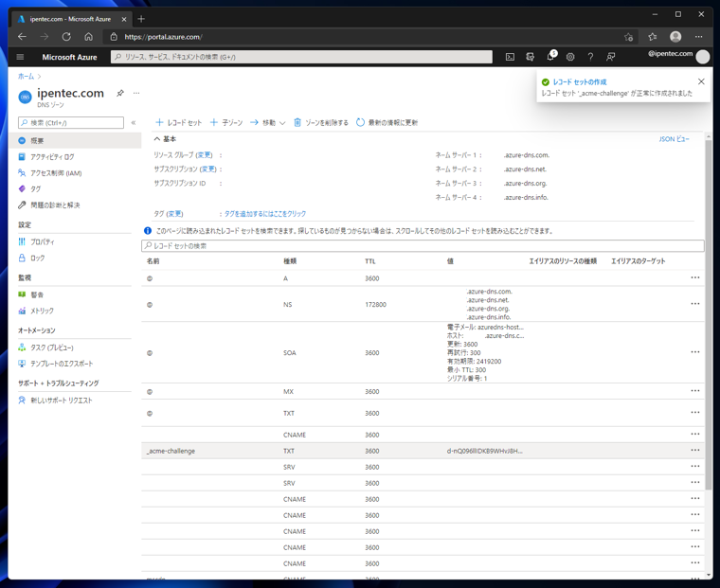Go to ホーム breadcrumb
720x588 pixels.
point(27,76)
